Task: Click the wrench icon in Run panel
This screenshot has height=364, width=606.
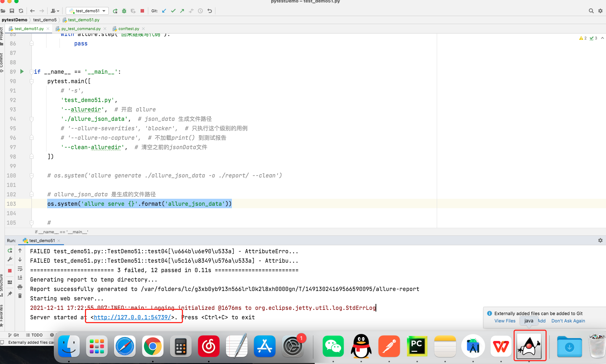Action: coord(10,260)
